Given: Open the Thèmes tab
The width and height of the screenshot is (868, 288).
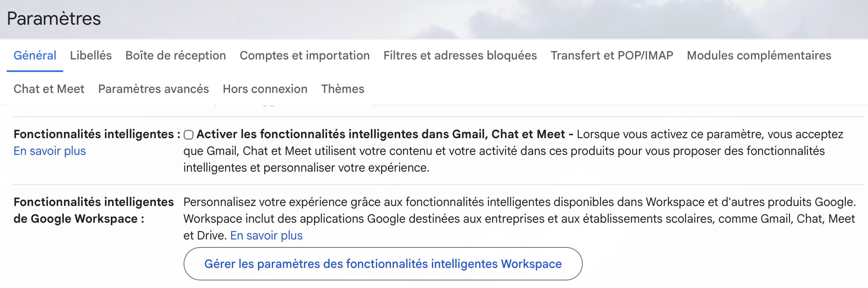Looking at the screenshot, I should (342, 89).
